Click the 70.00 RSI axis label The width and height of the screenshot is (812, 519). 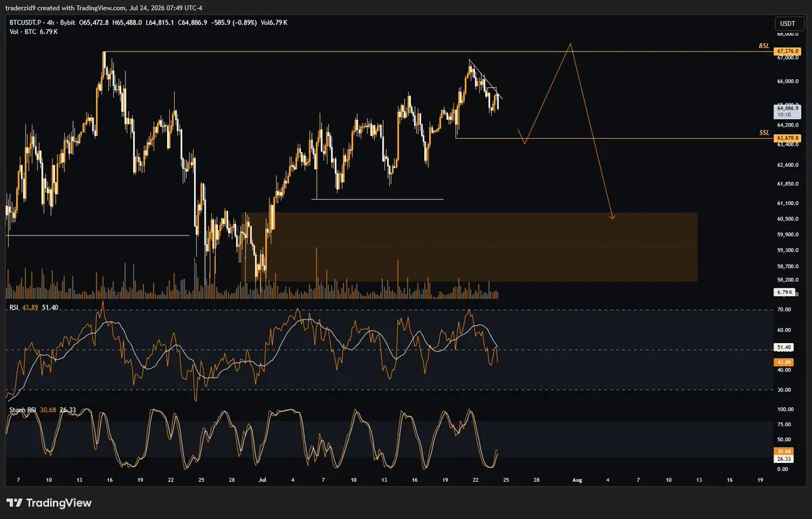[x=785, y=309]
